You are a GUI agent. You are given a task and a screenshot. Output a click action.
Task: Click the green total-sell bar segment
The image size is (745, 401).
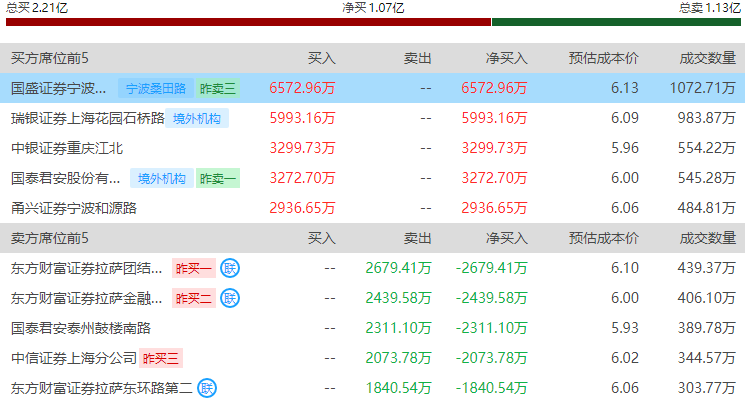[616, 22]
